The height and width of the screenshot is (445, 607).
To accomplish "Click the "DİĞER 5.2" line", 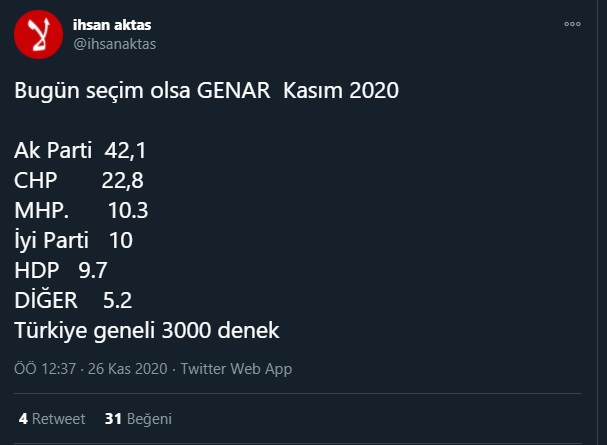I will coord(73,301).
